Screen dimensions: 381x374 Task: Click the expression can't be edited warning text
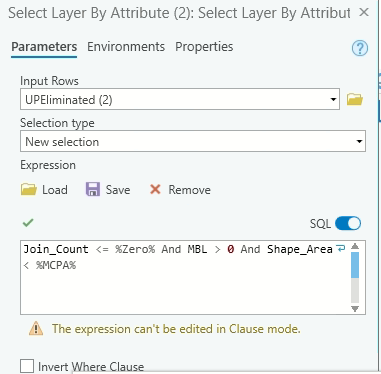pyautogui.click(x=176, y=329)
